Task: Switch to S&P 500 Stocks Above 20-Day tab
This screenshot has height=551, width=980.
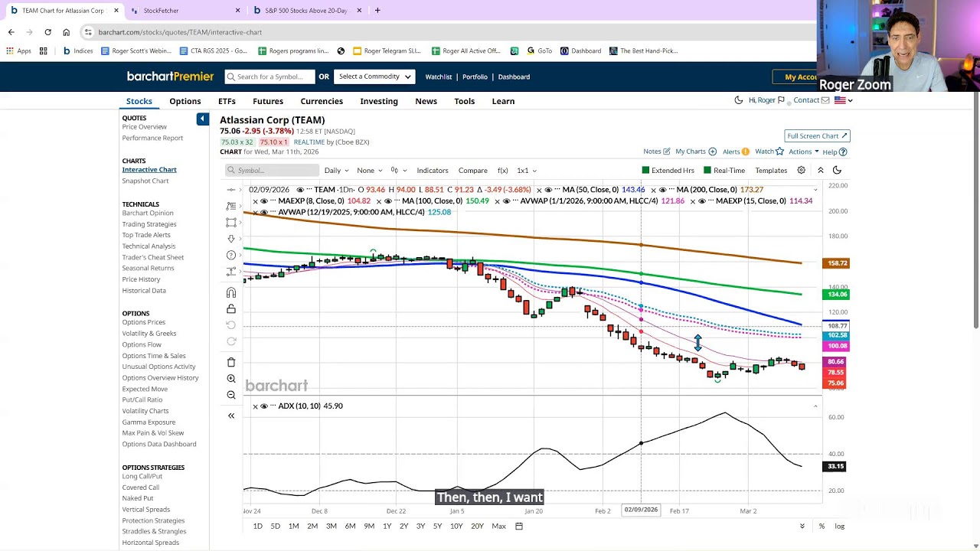Action: point(306,11)
